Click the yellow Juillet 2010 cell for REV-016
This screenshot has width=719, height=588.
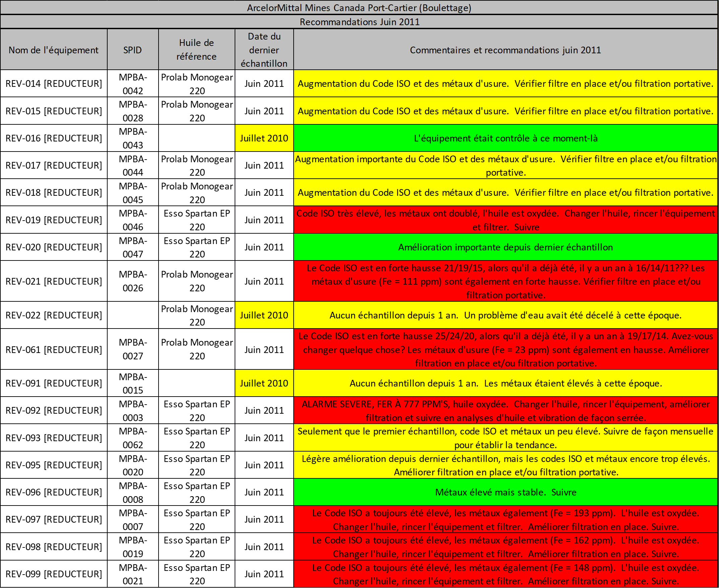(264, 138)
